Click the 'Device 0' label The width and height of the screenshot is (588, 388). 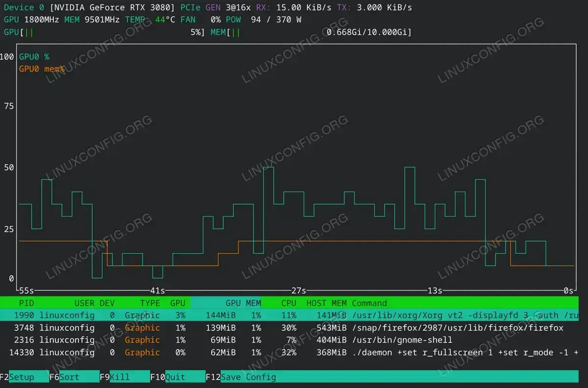(x=24, y=7)
